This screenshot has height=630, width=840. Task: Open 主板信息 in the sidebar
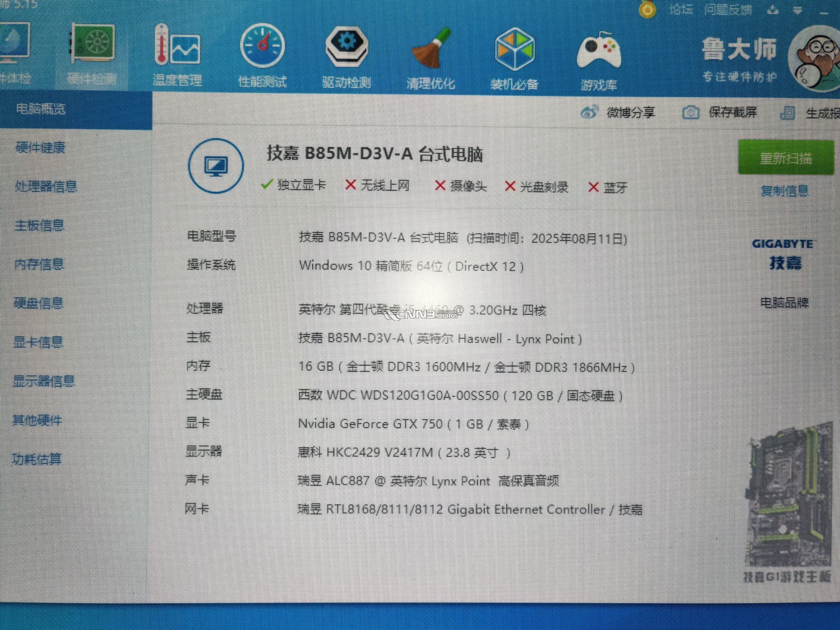[x=40, y=225]
